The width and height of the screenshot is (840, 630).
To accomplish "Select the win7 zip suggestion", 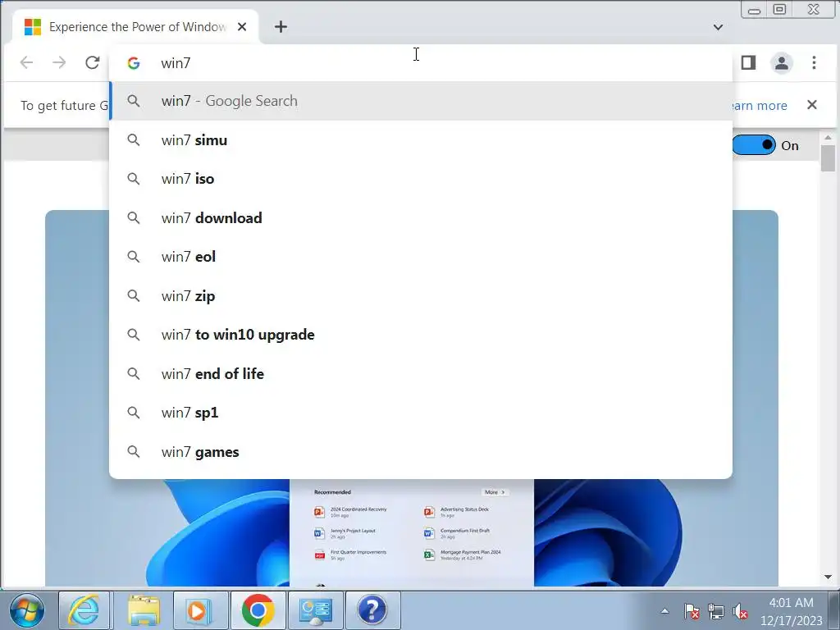I will (x=421, y=295).
